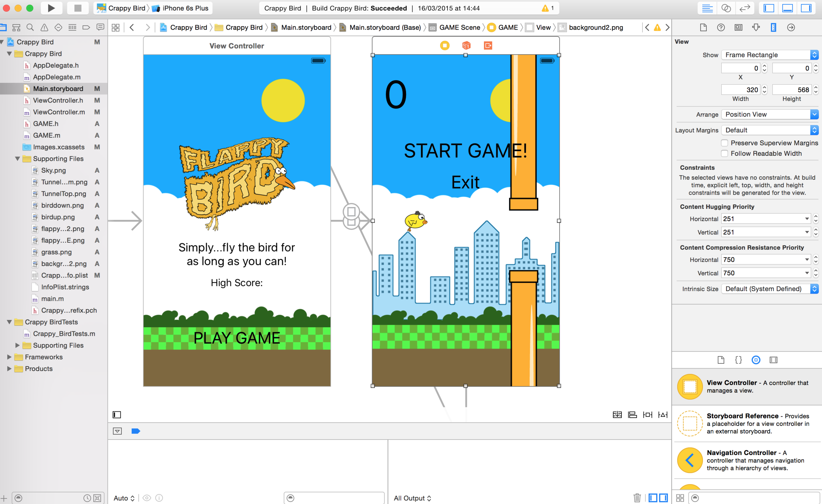Image resolution: width=822 pixels, height=504 pixels.
Task: Increment the X position stepper
Action: (764, 66)
